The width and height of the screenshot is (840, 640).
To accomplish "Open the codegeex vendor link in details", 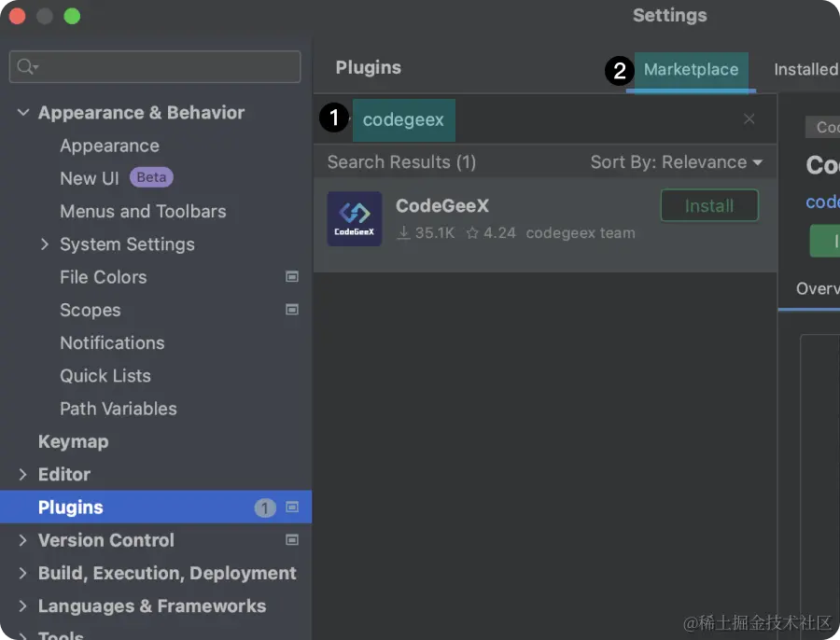I will [x=822, y=202].
